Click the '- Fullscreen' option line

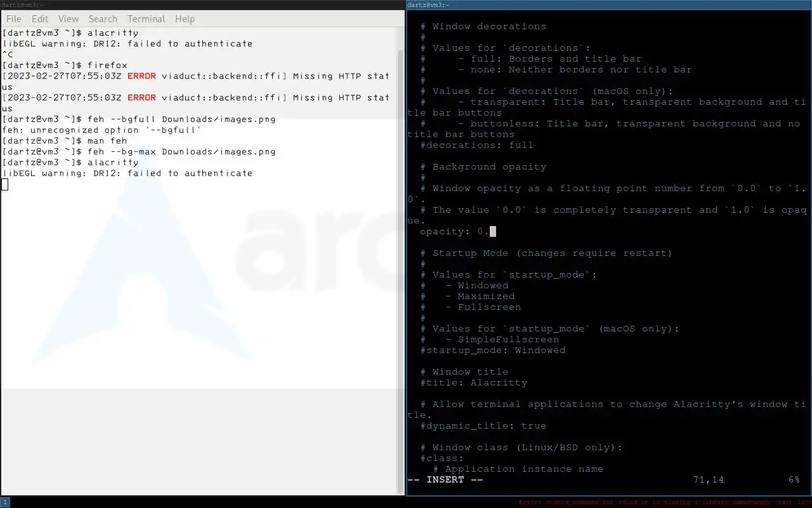click(x=470, y=307)
